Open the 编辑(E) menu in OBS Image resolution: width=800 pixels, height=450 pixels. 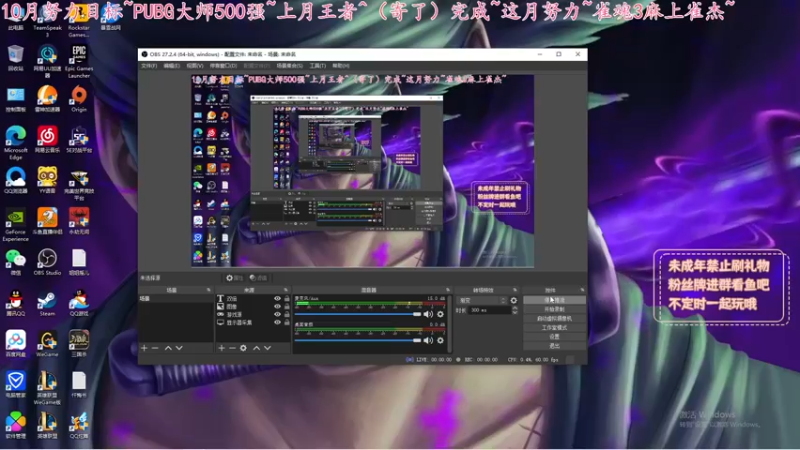click(171, 66)
